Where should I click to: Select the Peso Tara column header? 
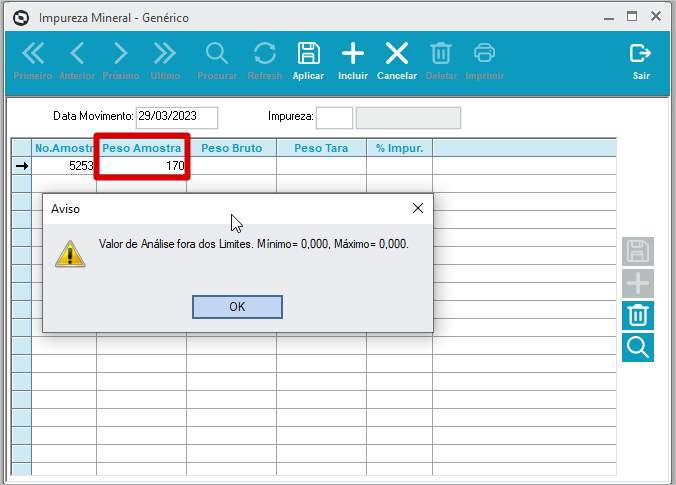[321, 148]
